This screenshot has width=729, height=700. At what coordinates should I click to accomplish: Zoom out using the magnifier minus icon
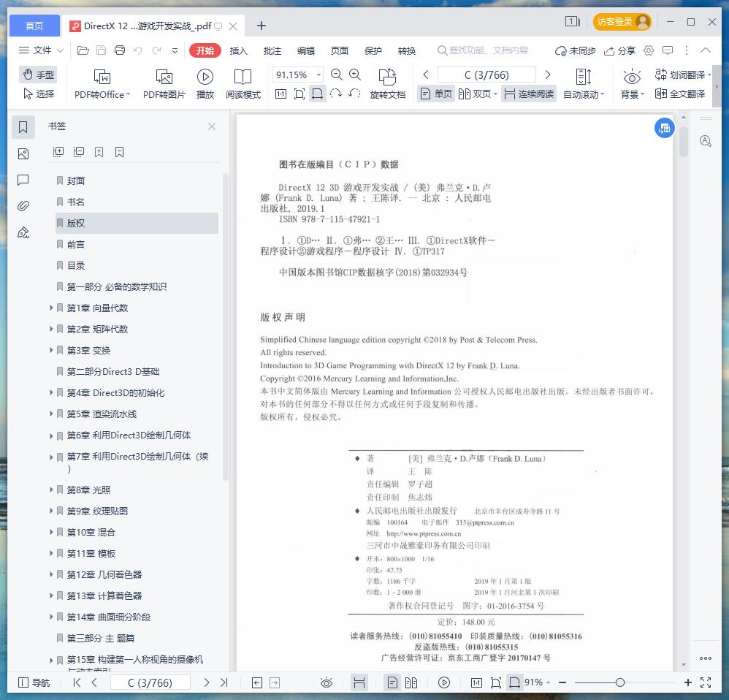pyautogui.click(x=336, y=75)
